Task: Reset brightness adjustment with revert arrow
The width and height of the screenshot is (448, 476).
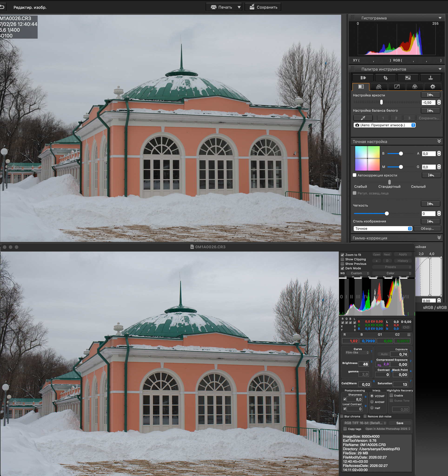Action: point(430,95)
